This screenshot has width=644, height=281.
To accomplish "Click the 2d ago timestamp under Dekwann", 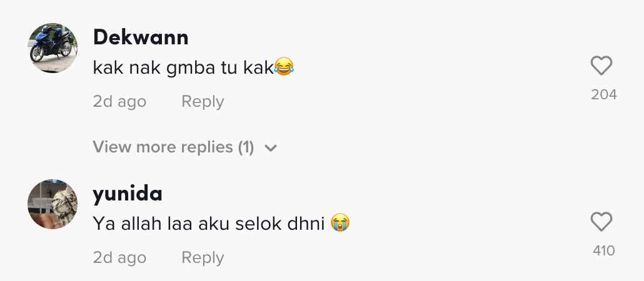I will 119,102.
